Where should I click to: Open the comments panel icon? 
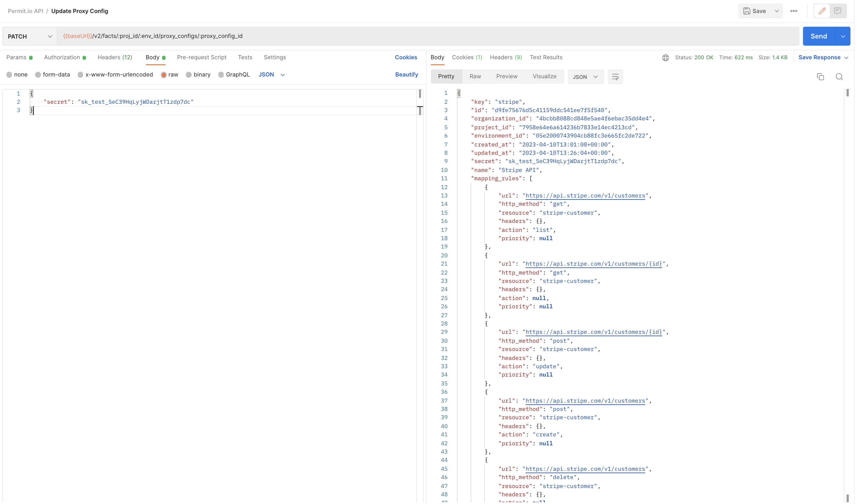838,11
